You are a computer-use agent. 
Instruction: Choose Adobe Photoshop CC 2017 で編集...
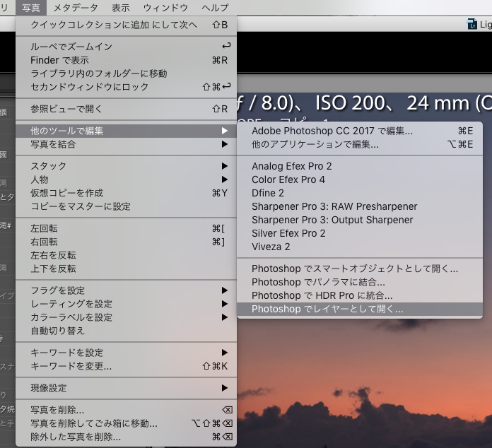click(360, 131)
